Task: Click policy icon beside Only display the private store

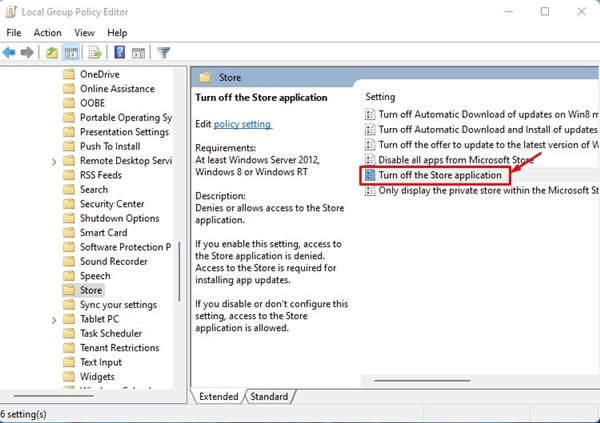Action: pos(370,190)
